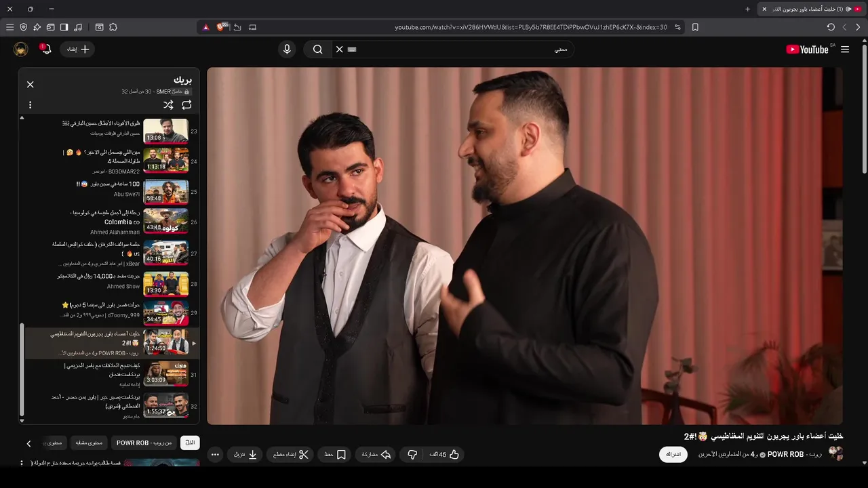Open the Brave main menu (hamburger icon)
Screen dimensions: 868x488
[x=9, y=27]
